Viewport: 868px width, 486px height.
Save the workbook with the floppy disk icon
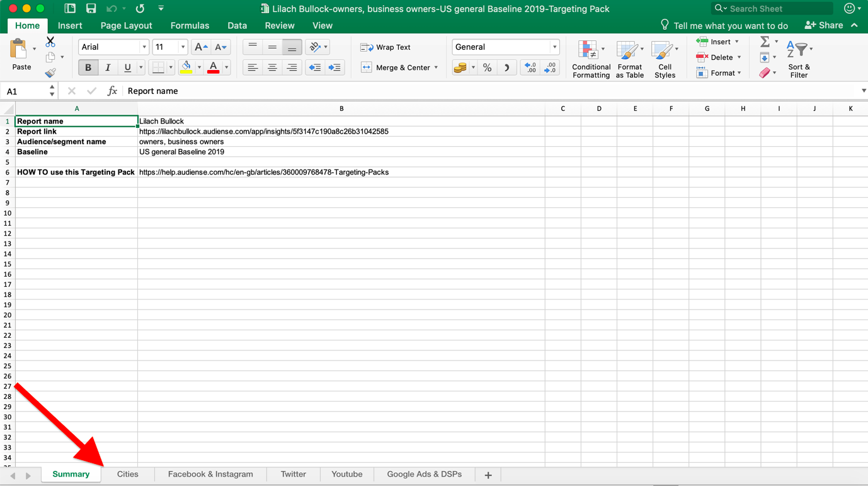point(91,8)
